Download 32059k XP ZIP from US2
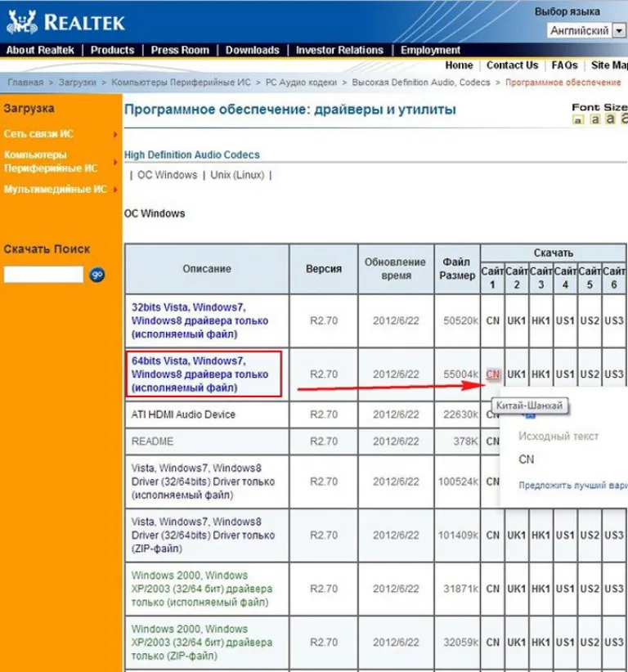628x672 pixels. pyautogui.click(x=590, y=643)
